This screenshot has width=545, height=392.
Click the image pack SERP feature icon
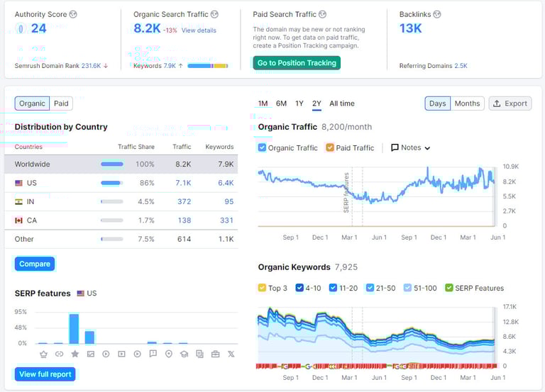click(90, 354)
